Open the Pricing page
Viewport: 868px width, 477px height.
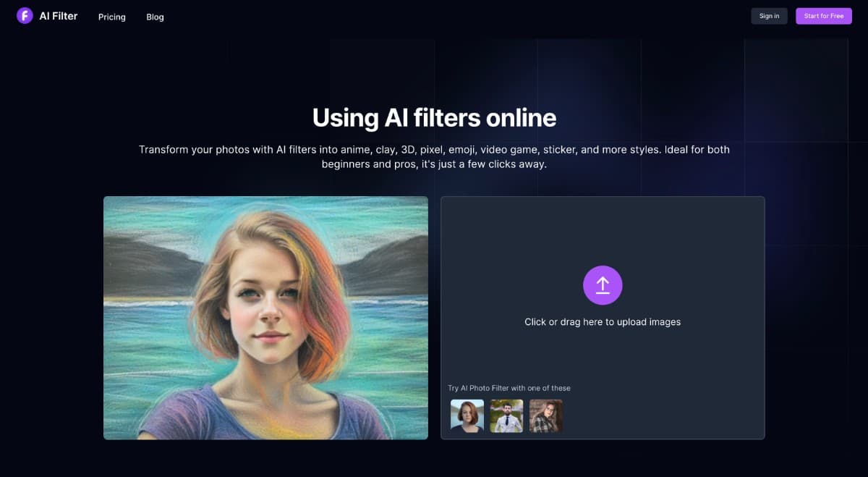tap(112, 17)
